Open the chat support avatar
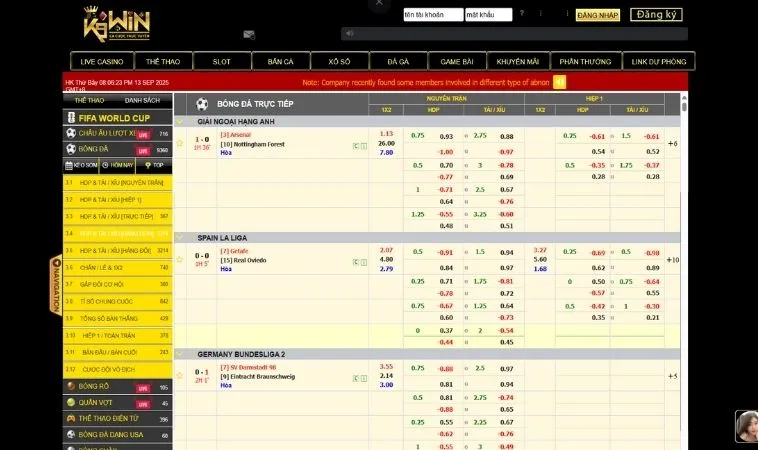Viewport: 758px width, 450px height. (745, 427)
